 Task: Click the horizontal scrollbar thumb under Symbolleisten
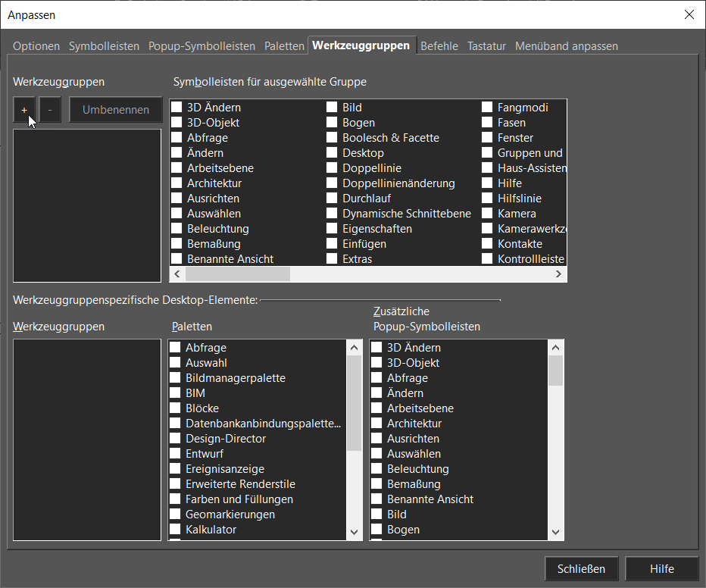238,274
